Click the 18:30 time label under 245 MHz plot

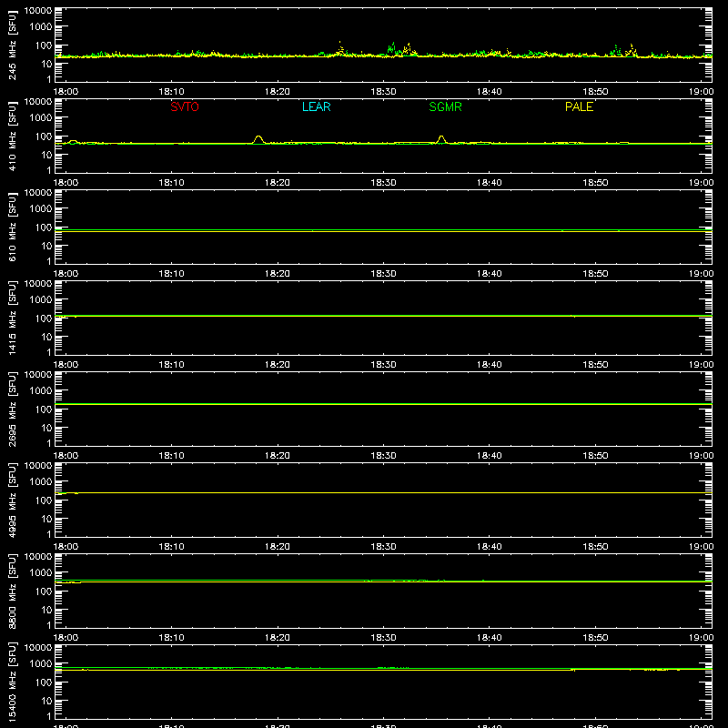383,92
